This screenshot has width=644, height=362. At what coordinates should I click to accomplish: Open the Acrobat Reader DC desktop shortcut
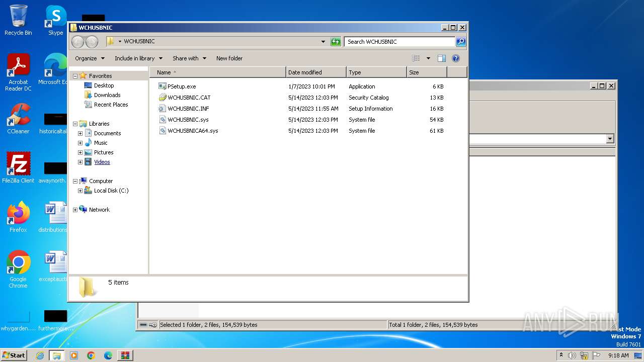tap(18, 72)
